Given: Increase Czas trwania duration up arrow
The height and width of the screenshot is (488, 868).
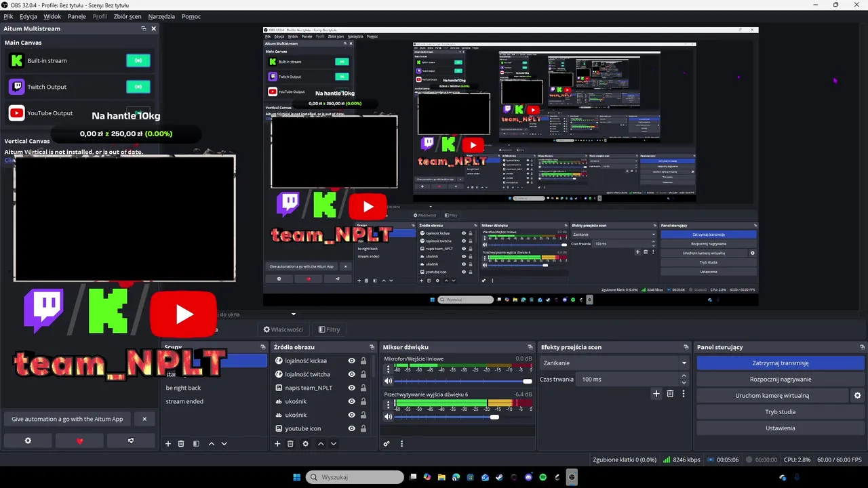Looking at the screenshot, I should (684, 375).
